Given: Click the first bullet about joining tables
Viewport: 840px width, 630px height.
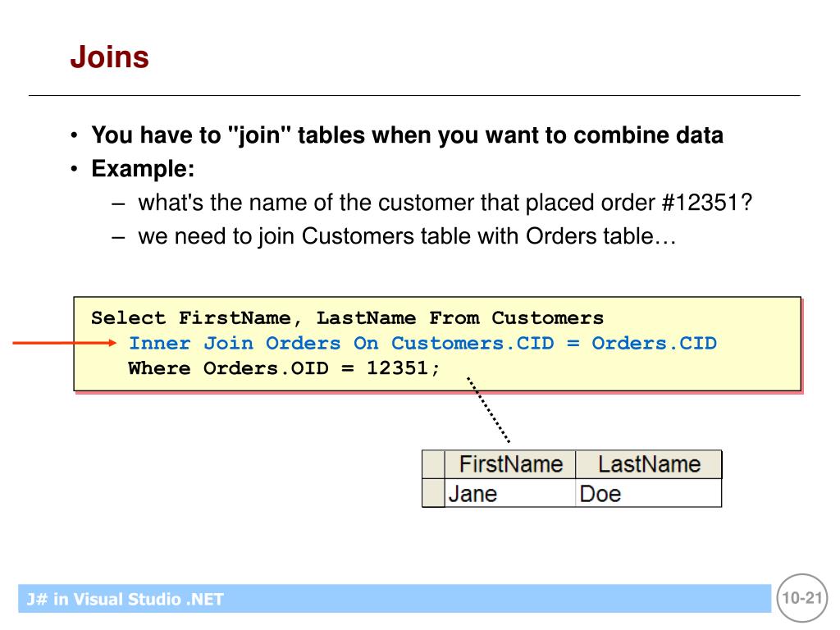Looking at the screenshot, I should coord(407,135).
